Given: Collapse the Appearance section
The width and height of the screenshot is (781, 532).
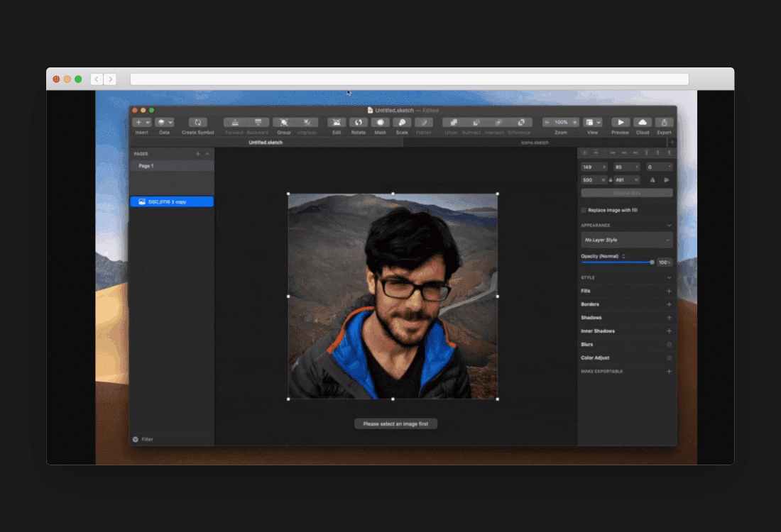Looking at the screenshot, I should pos(667,225).
